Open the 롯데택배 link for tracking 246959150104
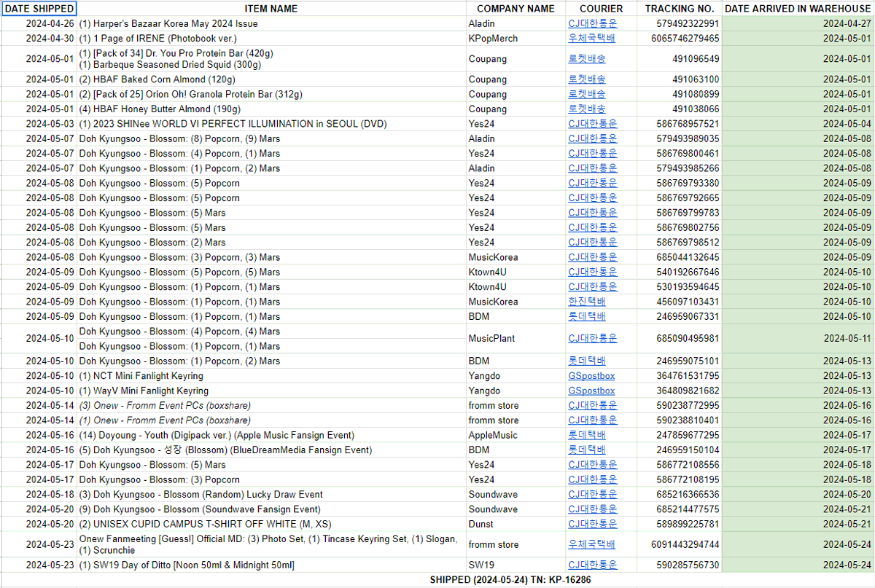Viewport: 875px width, 588px height. [587, 450]
